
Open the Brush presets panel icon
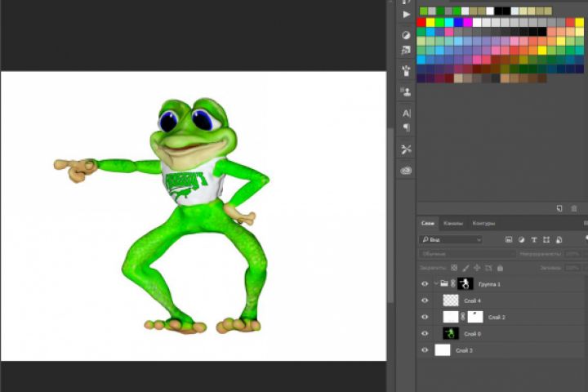[x=406, y=70]
